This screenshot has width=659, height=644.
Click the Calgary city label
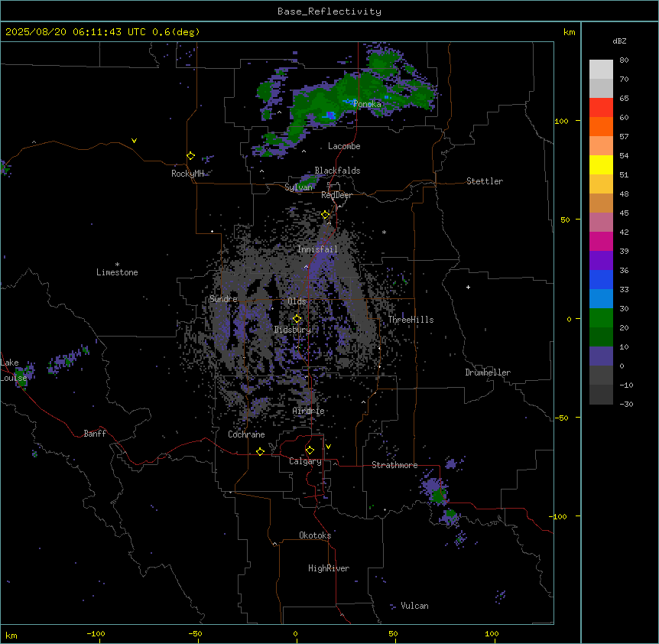(x=305, y=461)
